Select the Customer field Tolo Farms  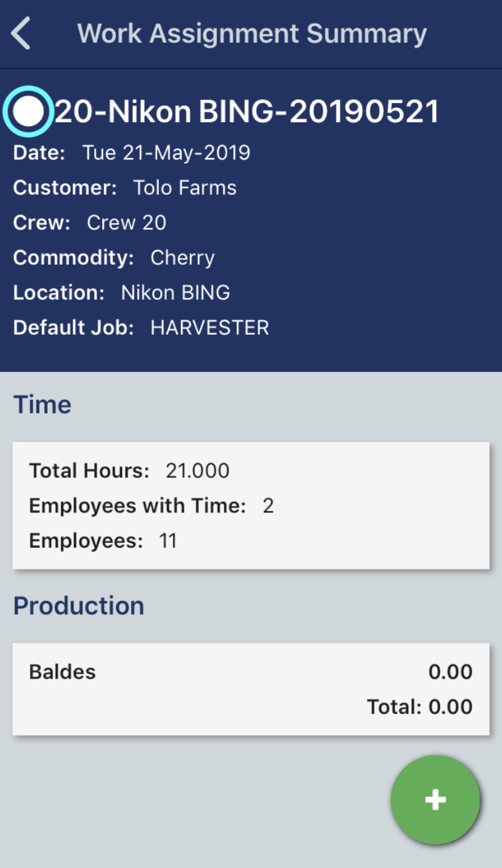click(185, 188)
